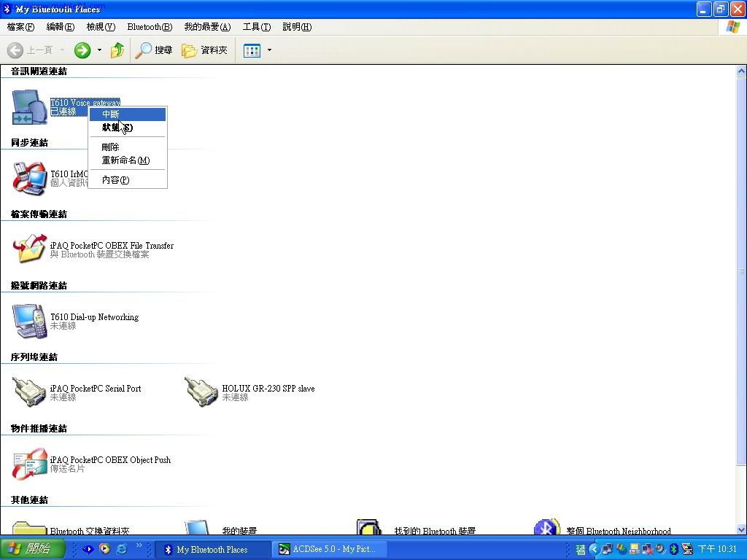The height and width of the screenshot is (560, 747).
Task: Open the 檢視(V) menu
Action: click(101, 27)
